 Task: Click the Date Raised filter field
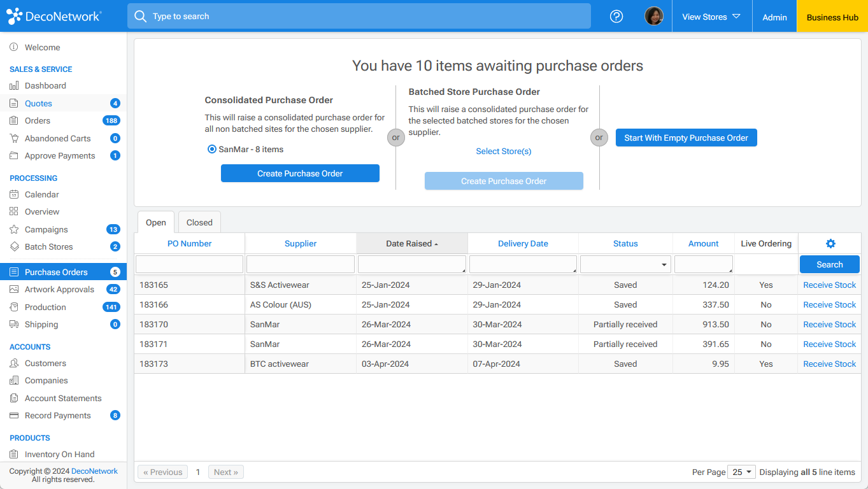(x=412, y=264)
